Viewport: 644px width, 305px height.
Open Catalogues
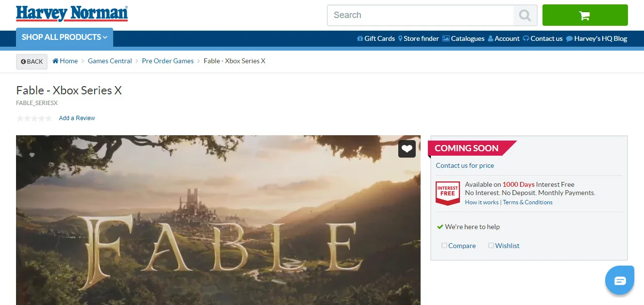click(463, 38)
